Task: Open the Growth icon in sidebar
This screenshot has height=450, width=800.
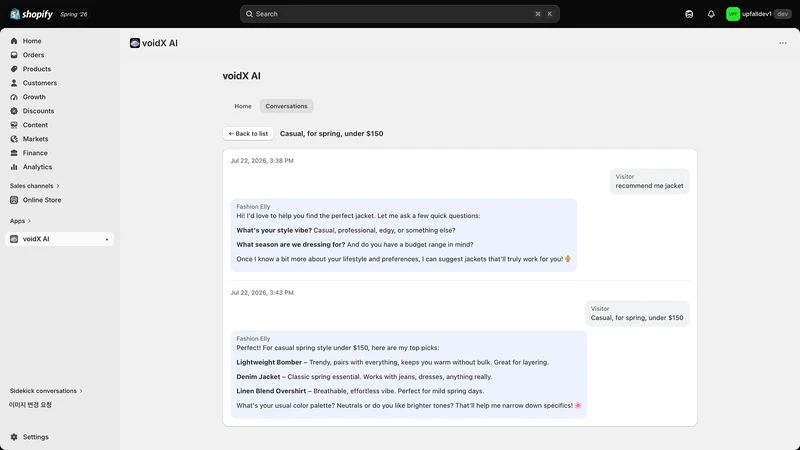Action: [x=14, y=97]
